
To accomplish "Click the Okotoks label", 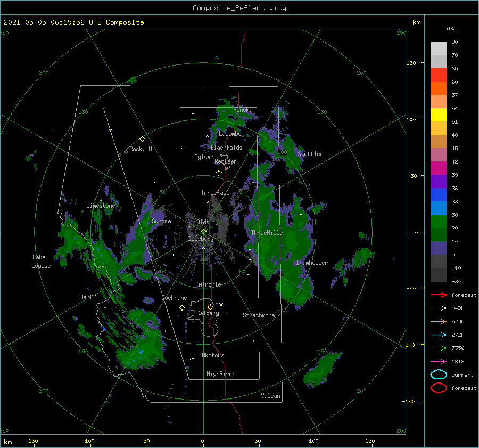I will 213,355.
